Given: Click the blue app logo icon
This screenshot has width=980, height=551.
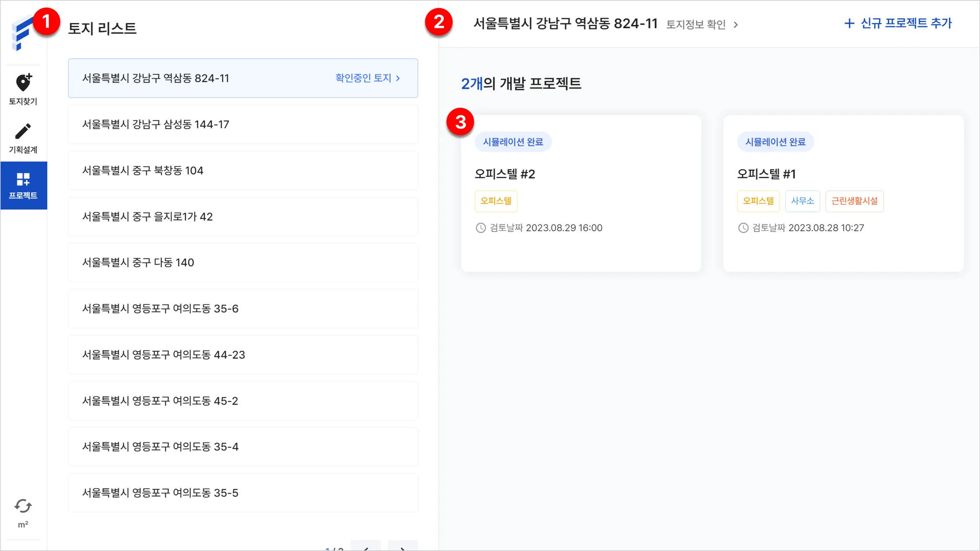Looking at the screenshot, I should click(x=22, y=33).
